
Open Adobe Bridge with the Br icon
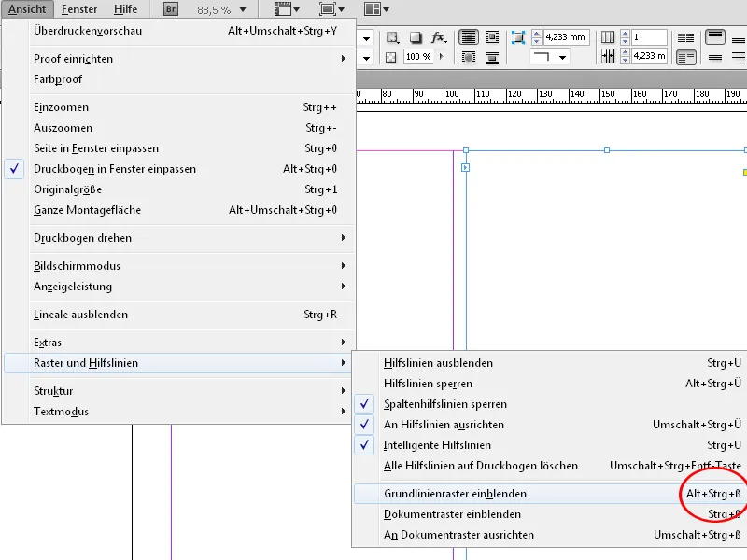click(x=171, y=9)
